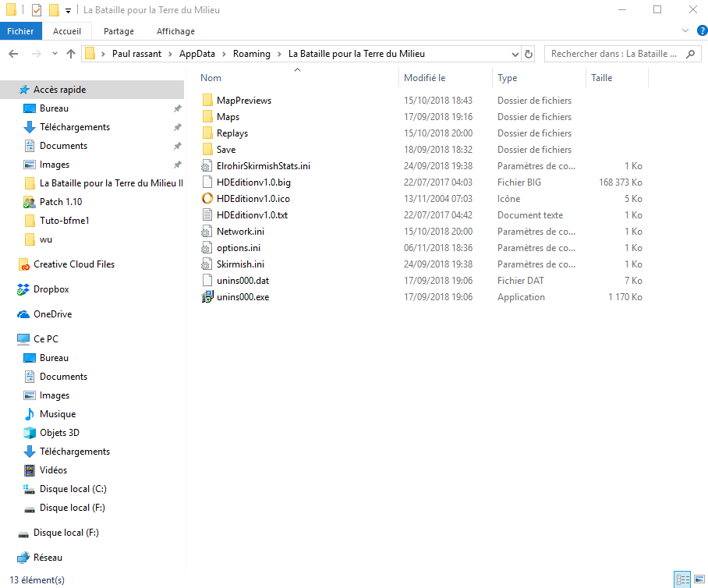The image size is (708, 588).
Task: Focus the search box Rechercher dans
Action: point(614,54)
